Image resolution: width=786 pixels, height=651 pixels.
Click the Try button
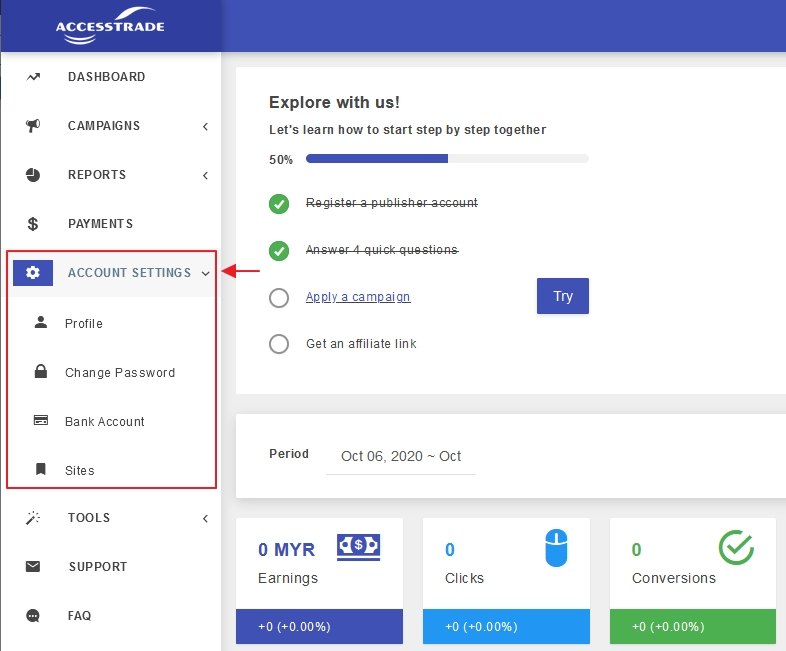pyautogui.click(x=562, y=296)
